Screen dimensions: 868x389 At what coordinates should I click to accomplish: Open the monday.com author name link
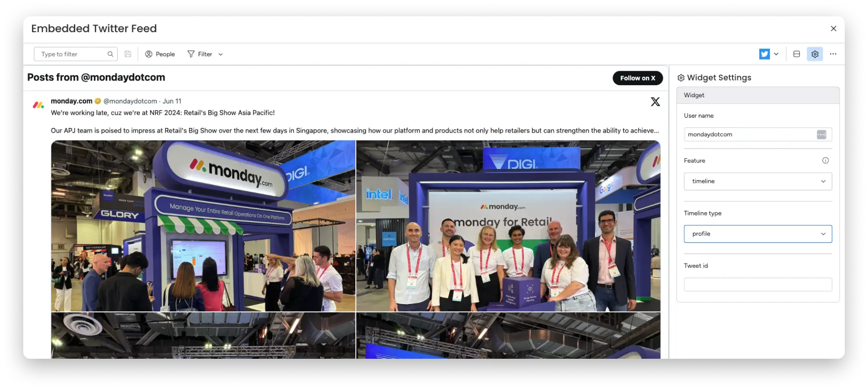pyautogui.click(x=72, y=101)
